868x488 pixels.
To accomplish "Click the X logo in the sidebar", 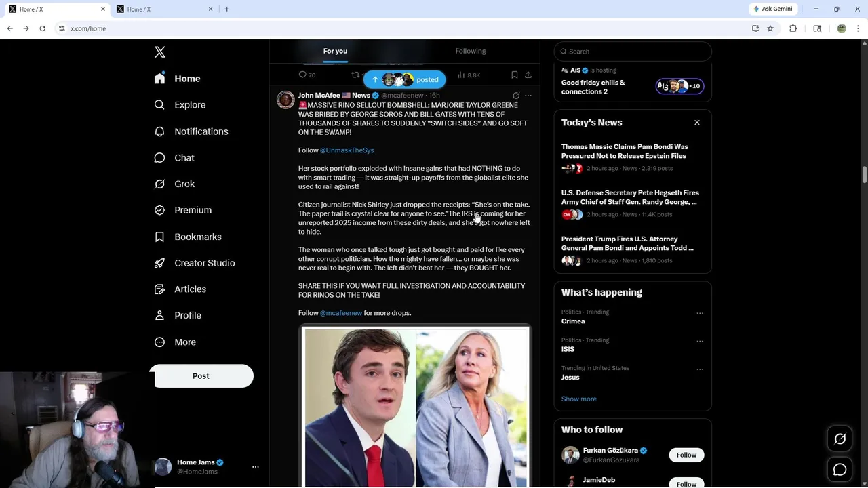I will [x=160, y=52].
